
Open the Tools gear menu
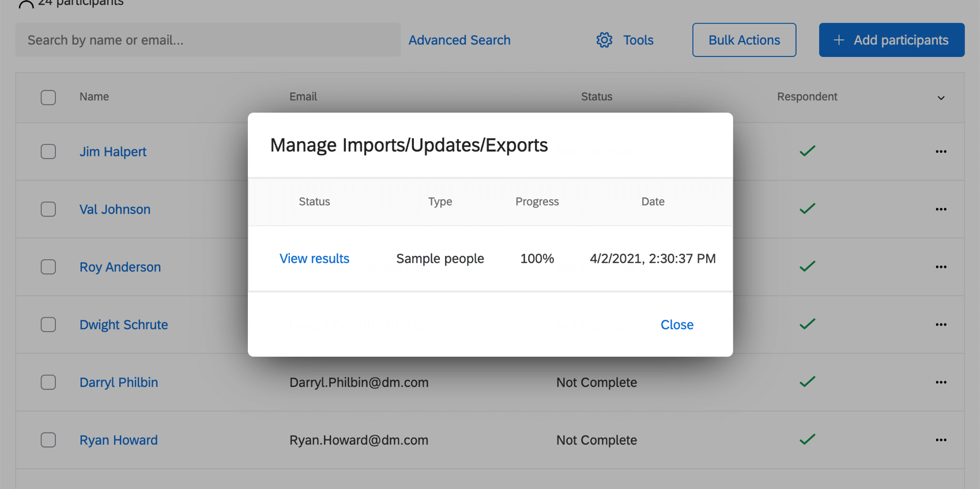pyautogui.click(x=625, y=40)
